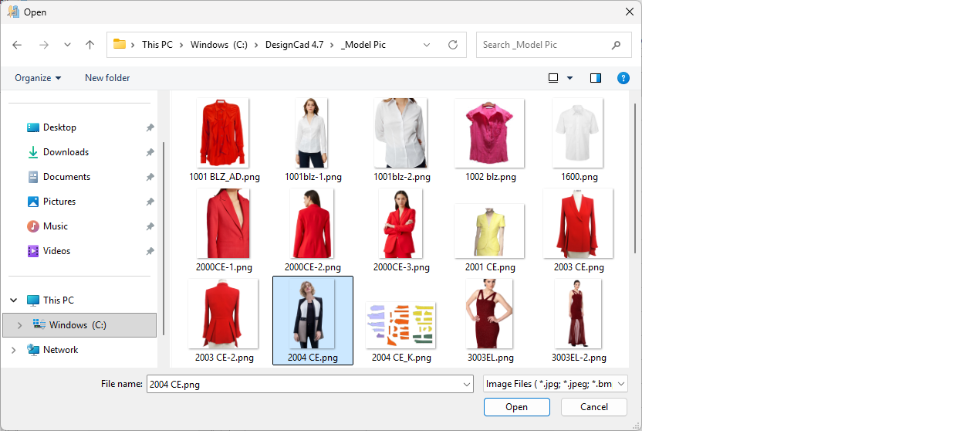Open the Pictures quick access folder
The height and width of the screenshot is (431, 980).
click(59, 202)
